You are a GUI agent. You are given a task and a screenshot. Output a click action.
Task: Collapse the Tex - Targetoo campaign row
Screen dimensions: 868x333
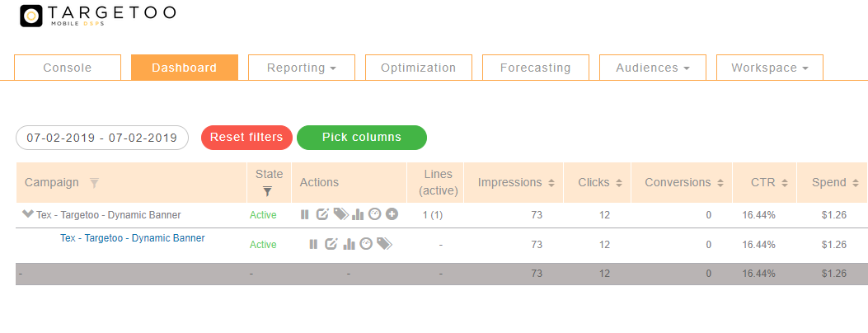tap(28, 214)
